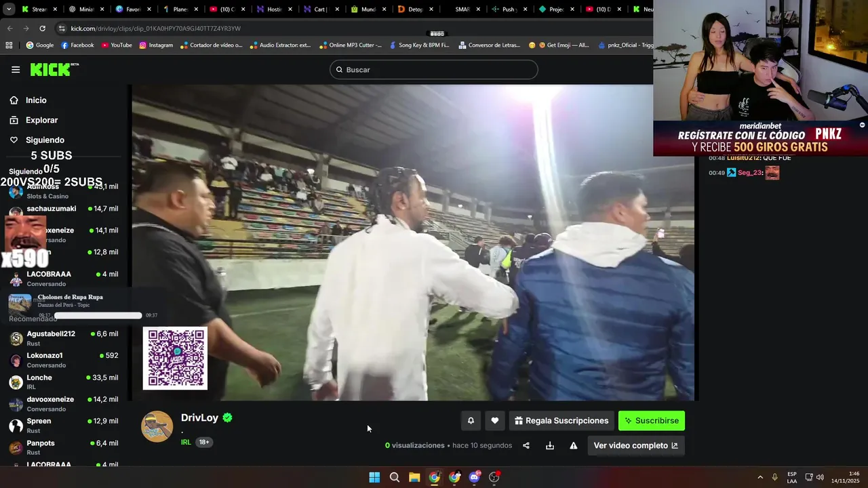
Task: Click the browser address bar URL
Action: [x=156, y=28]
